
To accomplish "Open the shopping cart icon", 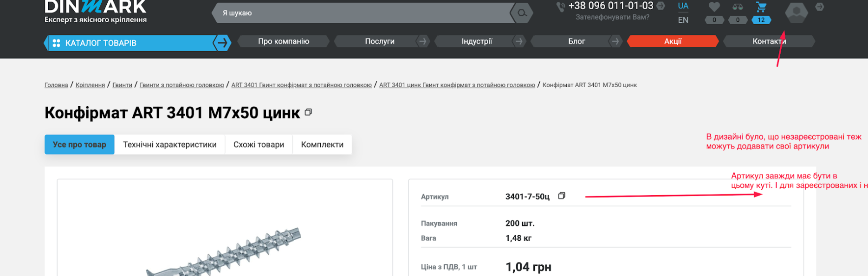I will pos(761,7).
